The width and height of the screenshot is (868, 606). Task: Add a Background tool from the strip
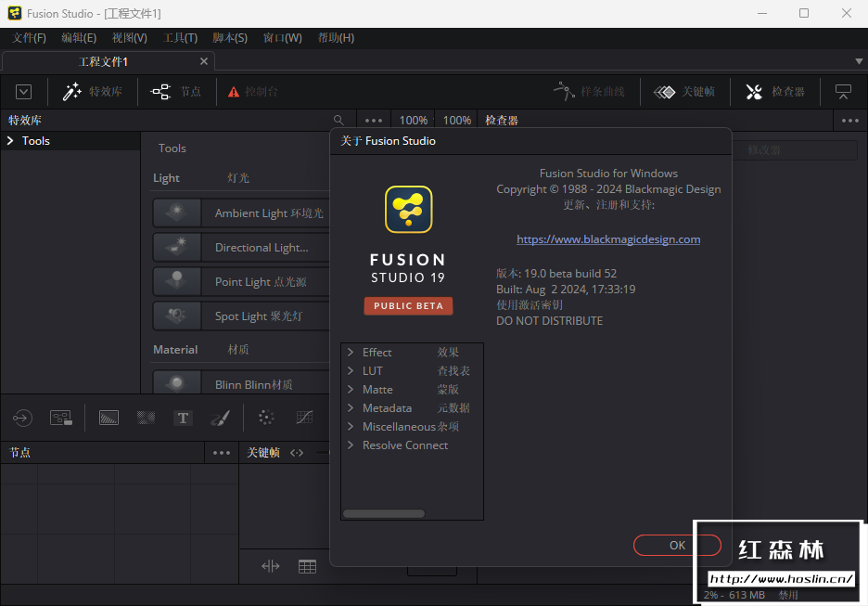[109, 418]
